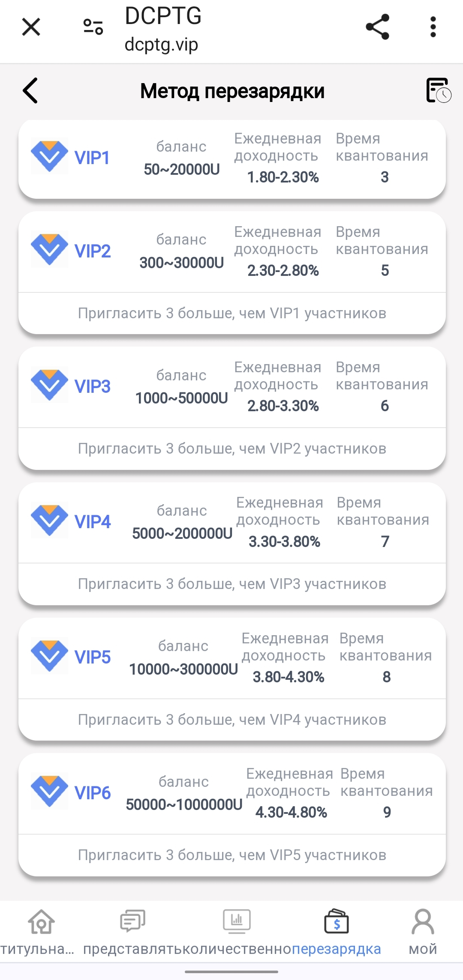Open the мой profile bottom tab
This screenshot has width=463, height=980.
[x=423, y=930]
